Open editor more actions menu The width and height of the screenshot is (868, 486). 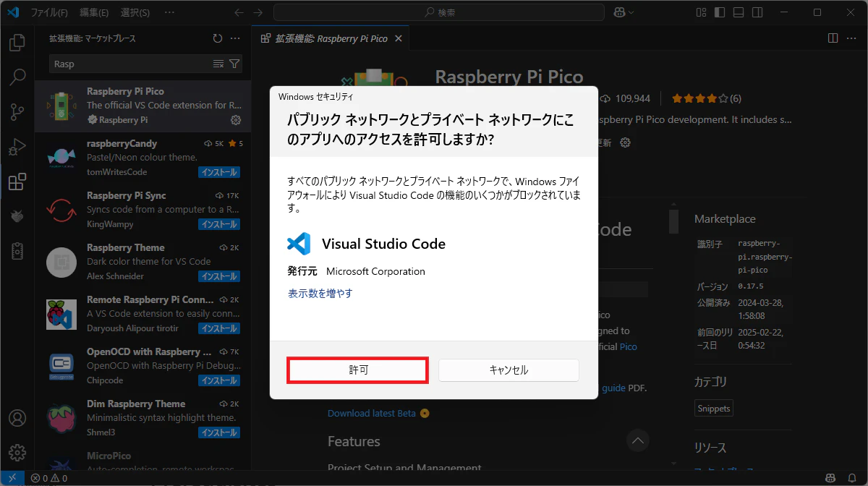pos(851,38)
